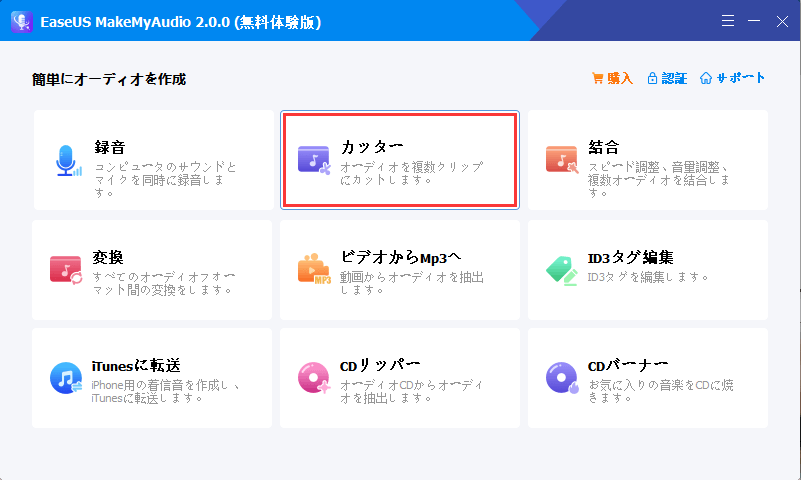This screenshot has width=801, height=480.
Task: Select the カッター title text
Action: 372,147
